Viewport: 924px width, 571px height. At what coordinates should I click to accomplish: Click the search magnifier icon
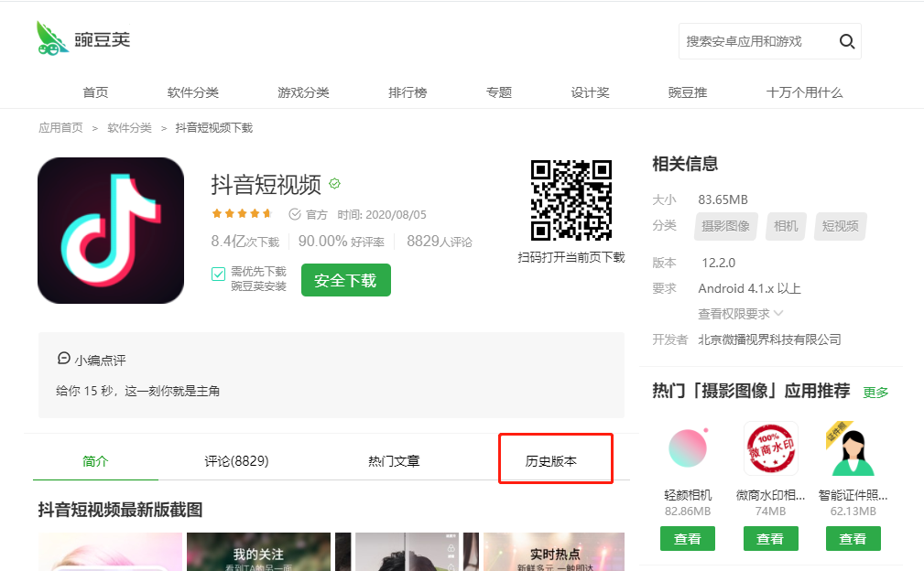coord(846,41)
